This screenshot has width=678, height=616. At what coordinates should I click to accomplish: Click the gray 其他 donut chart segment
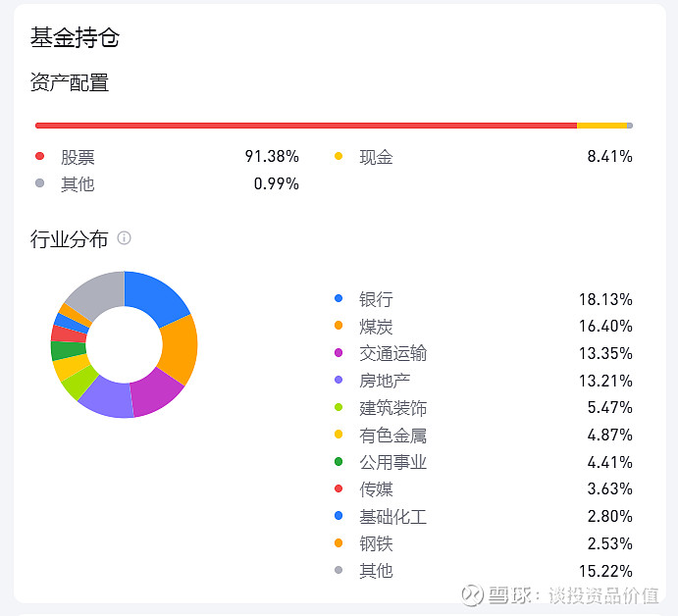95,292
